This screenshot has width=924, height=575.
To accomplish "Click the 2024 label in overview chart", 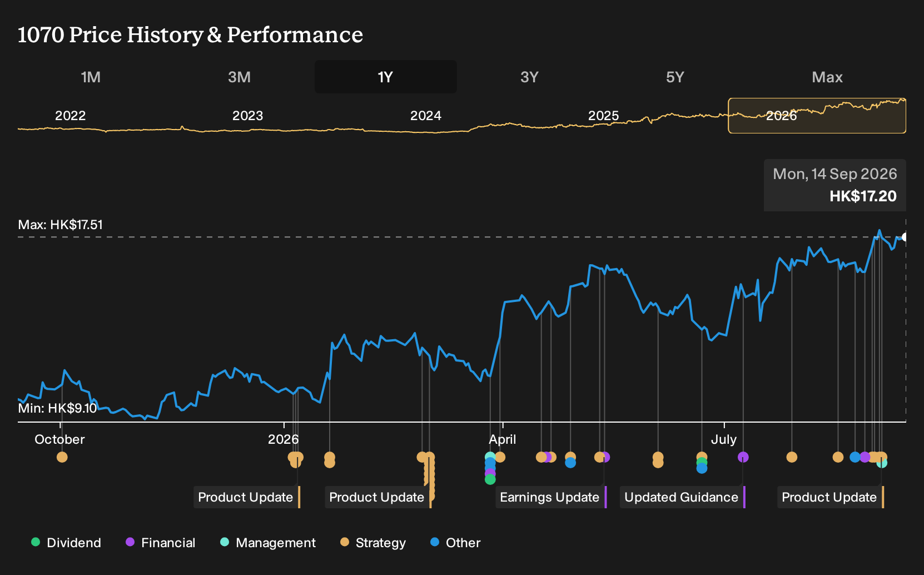I will (x=426, y=116).
